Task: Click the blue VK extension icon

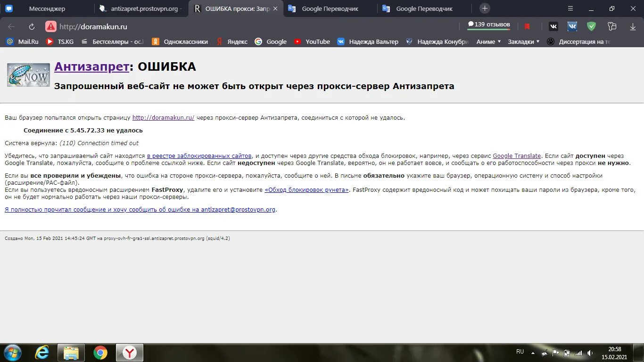Action: click(x=572, y=26)
